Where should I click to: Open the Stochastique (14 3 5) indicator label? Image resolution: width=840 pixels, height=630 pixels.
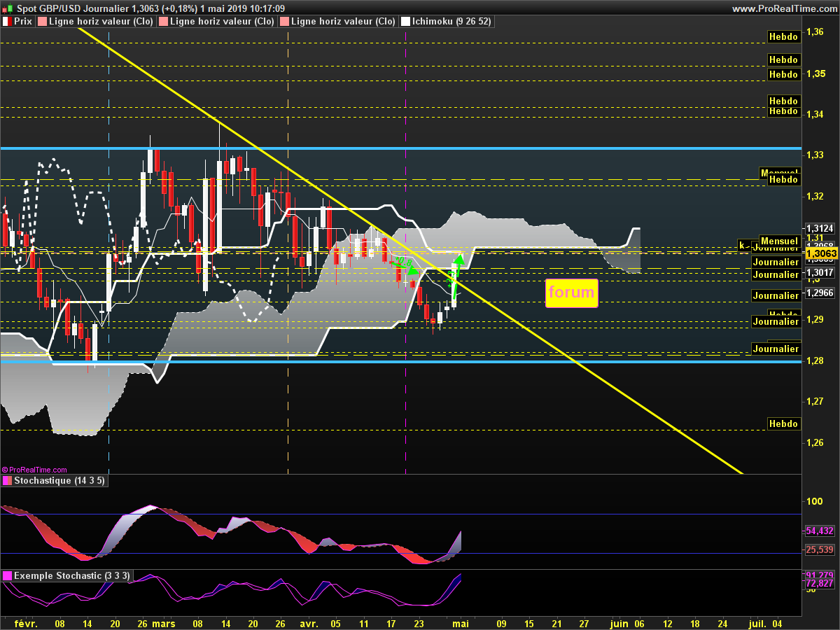59,482
